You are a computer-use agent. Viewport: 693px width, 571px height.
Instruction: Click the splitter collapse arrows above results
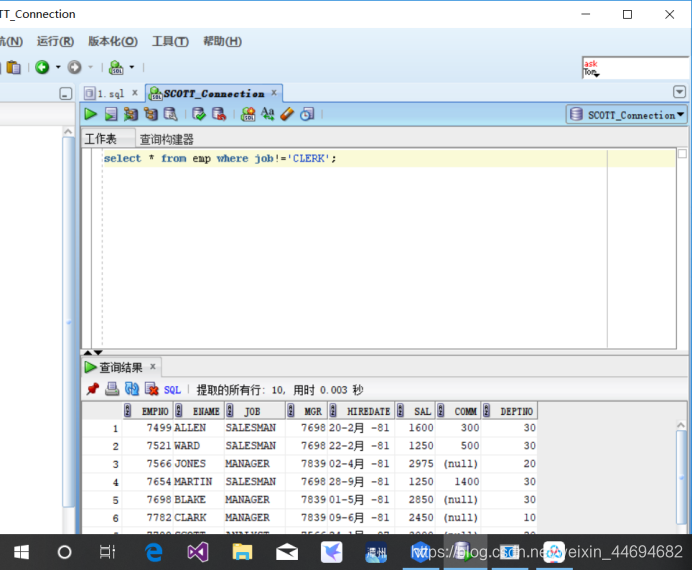pyautogui.click(x=93, y=352)
